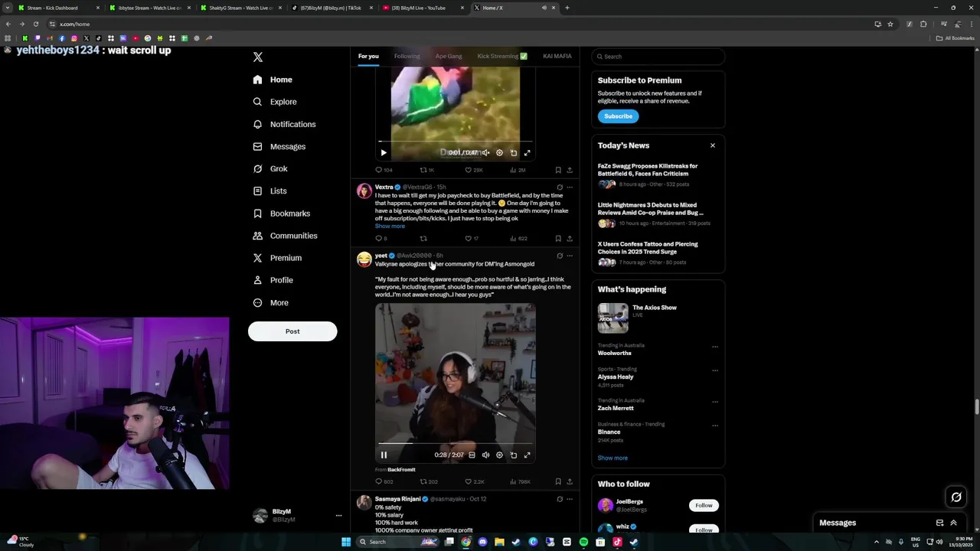
Task: Open the BackFromIt source link
Action: pos(401,469)
